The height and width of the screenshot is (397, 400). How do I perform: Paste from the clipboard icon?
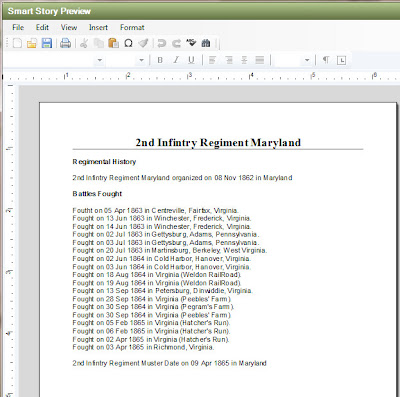coord(114,43)
